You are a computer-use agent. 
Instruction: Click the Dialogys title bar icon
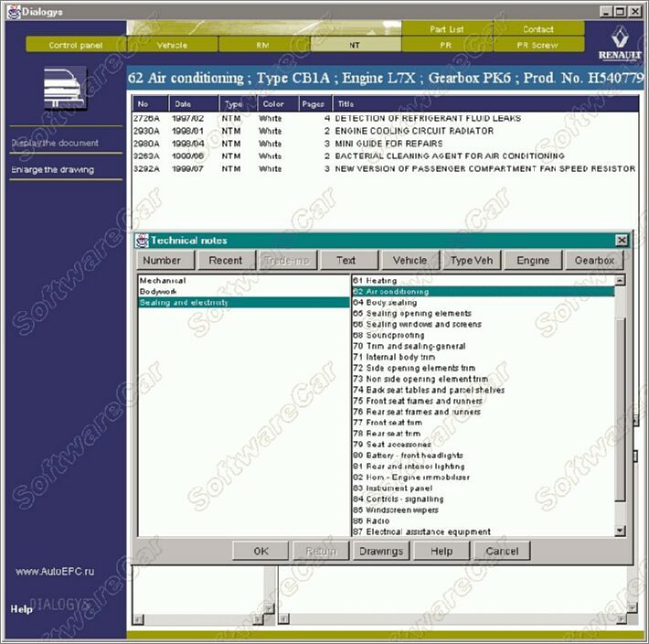[x=10, y=11]
